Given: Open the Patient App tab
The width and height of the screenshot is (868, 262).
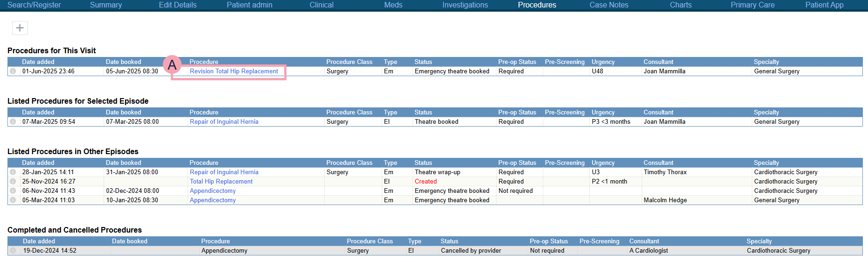Looking at the screenshot, I should coord(824,5).
